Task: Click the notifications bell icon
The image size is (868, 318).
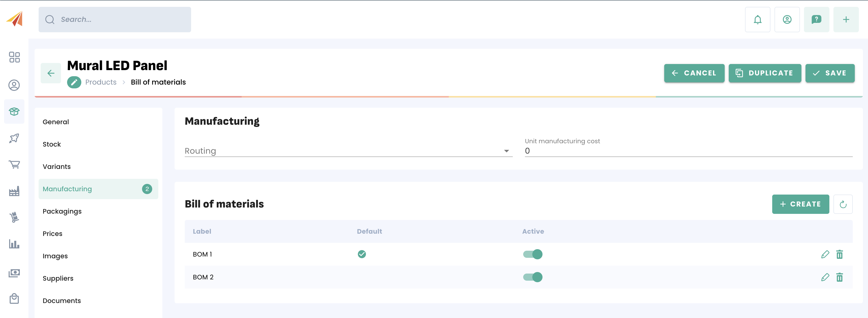Action: tap(757, 20)
